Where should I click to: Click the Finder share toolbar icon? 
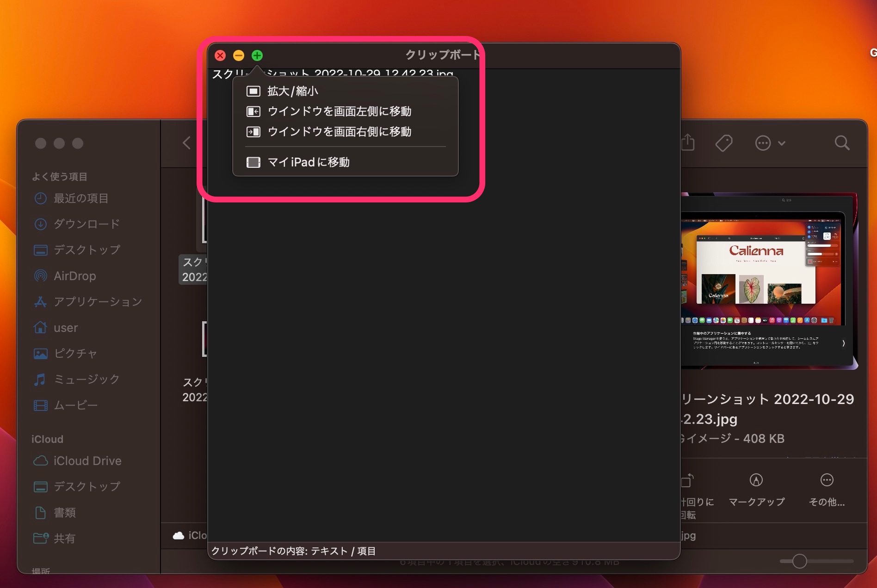(688, 143)
